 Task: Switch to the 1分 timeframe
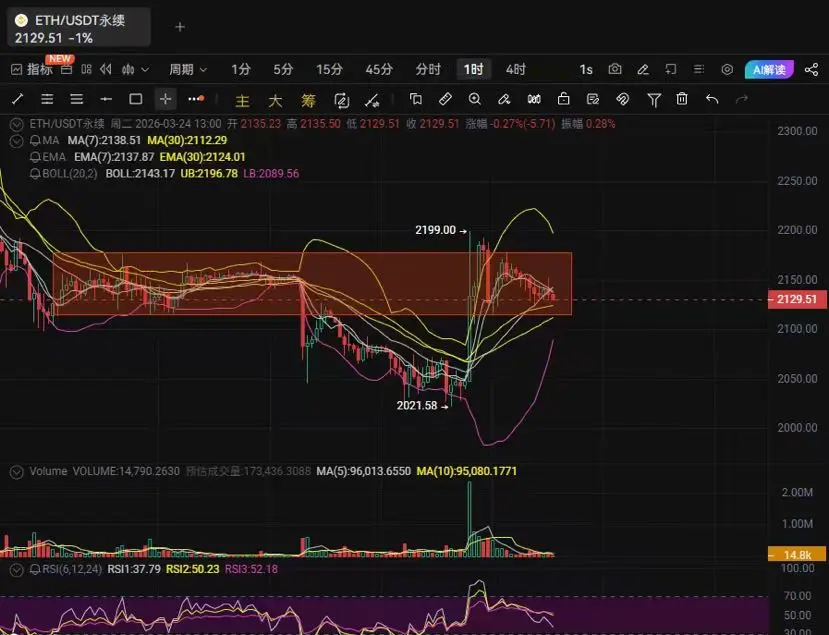[x=241, y=69]
